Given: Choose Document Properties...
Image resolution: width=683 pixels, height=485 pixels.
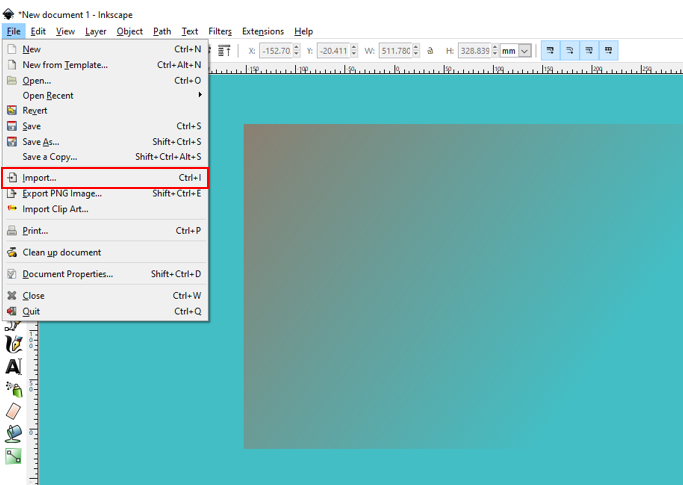Looking at the screenshot, I should (x=105, y=274).
